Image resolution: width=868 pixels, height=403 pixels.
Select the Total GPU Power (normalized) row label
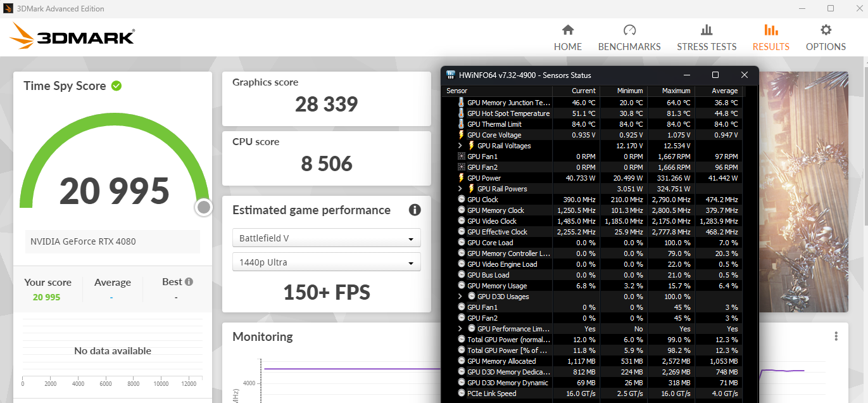coord(509,340)
